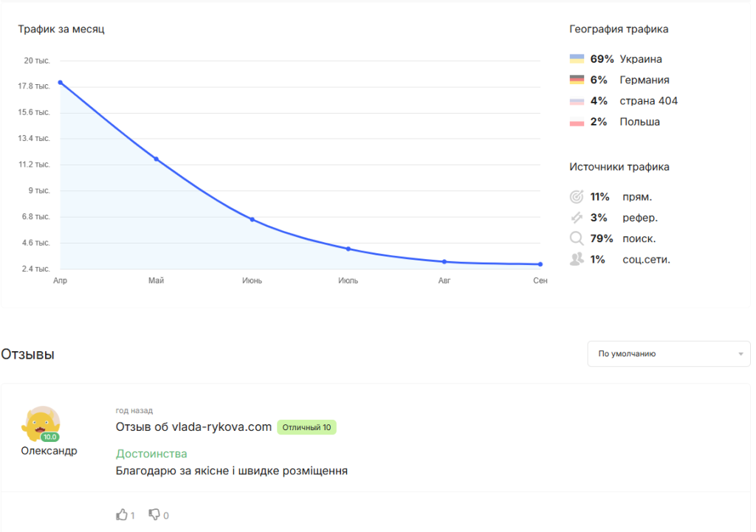Click the April data point on chart
Viewport: 756px width, 532px height.
pos(61,83)
